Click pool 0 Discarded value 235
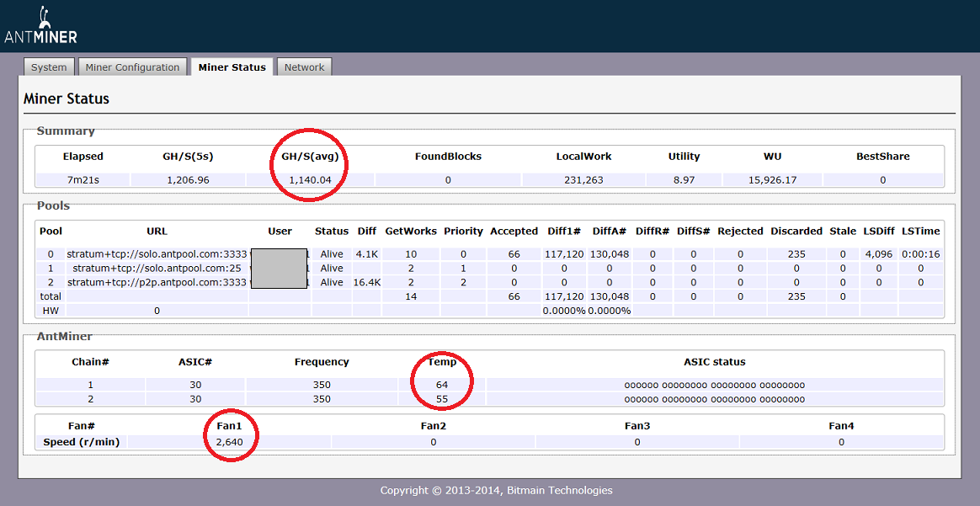This screenshot has height=506, width=980. (x=796, y=254)
